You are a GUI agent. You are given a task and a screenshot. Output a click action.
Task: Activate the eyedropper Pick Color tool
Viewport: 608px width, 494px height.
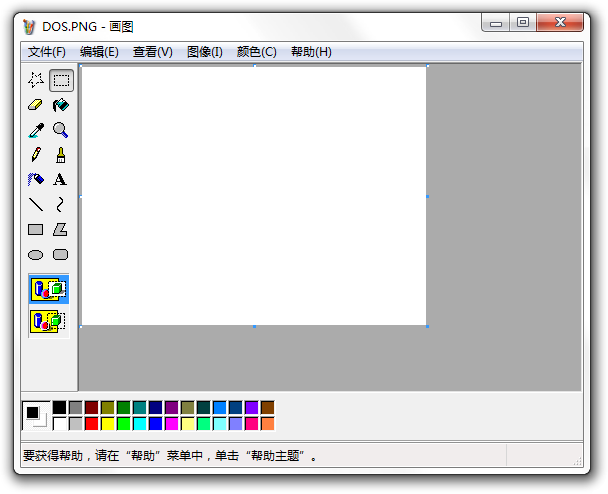36,130
